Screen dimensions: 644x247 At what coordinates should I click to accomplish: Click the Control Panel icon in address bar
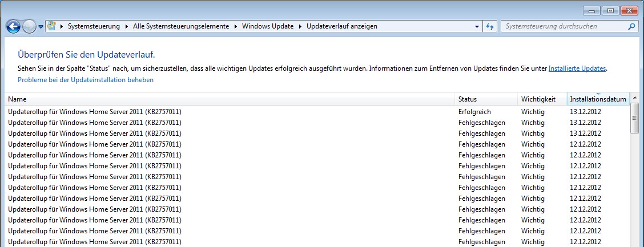pos(51,26)
